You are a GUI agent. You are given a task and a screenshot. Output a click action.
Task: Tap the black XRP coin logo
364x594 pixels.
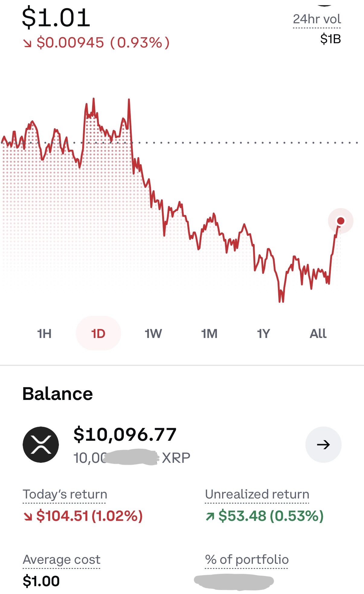pyautogui.click(x=41, y=444)
